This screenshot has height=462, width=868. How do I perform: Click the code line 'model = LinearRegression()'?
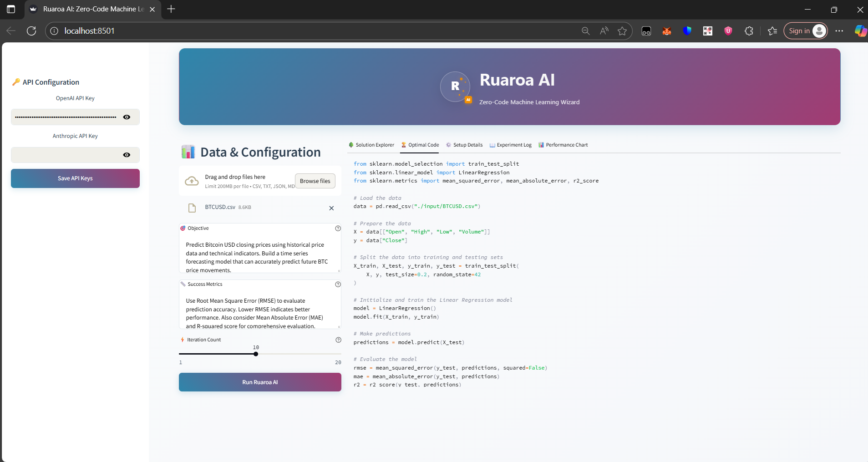point(395,308)
